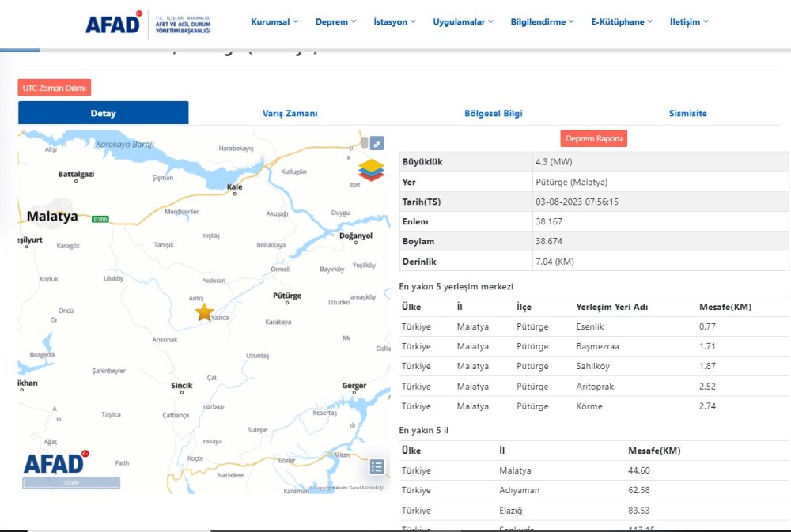Switch to the Varış Zamanı tab
The height and width of the screenshot is (532, 791).
(x=290, y=113)
